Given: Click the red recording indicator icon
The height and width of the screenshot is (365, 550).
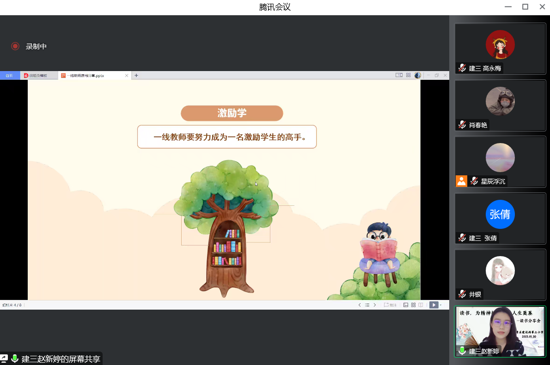Looking at the screenshot, I should pos(15,46).
